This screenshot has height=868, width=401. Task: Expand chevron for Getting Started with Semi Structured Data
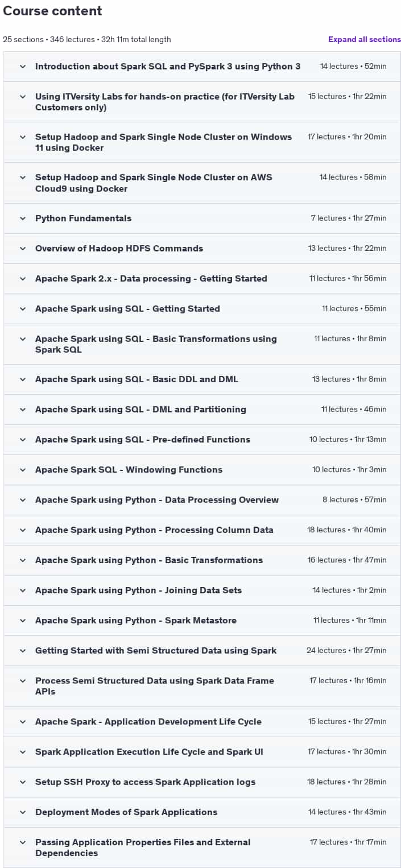coord(23,651)
